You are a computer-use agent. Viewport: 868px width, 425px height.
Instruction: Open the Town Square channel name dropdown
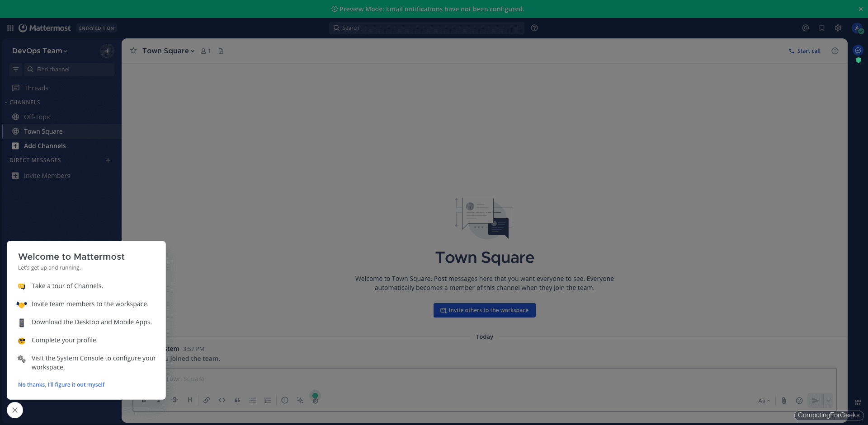point(168,51)
